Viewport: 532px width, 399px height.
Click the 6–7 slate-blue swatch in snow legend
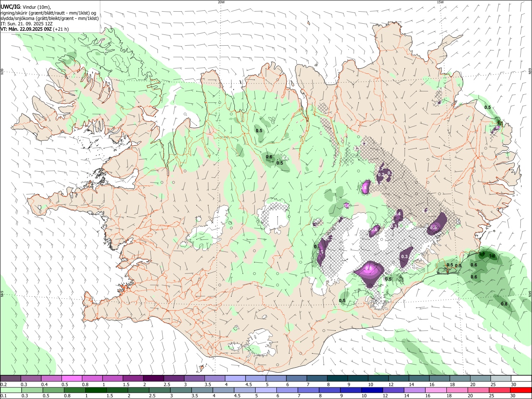pos(296,378)
